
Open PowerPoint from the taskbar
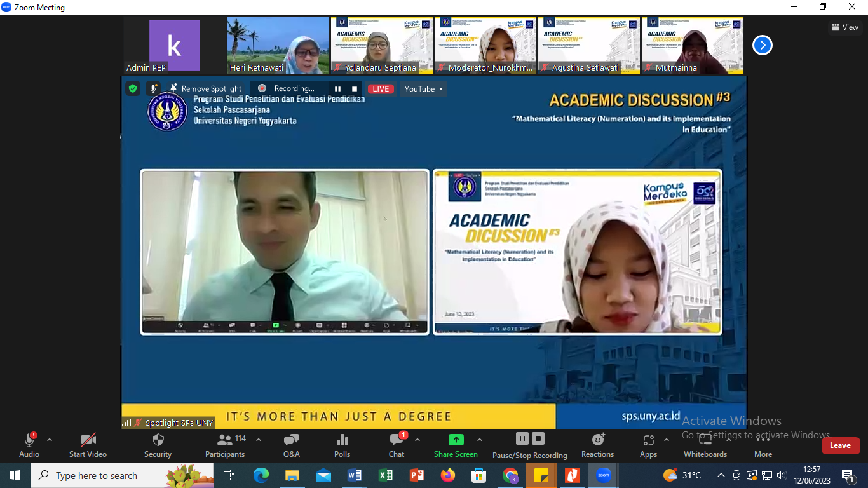coord(417,475)
